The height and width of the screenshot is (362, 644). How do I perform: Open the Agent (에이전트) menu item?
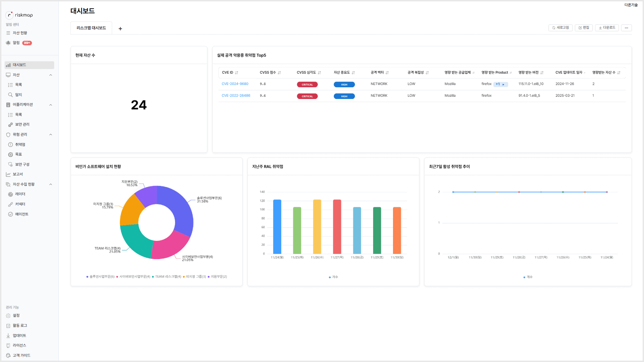(21, 214)
